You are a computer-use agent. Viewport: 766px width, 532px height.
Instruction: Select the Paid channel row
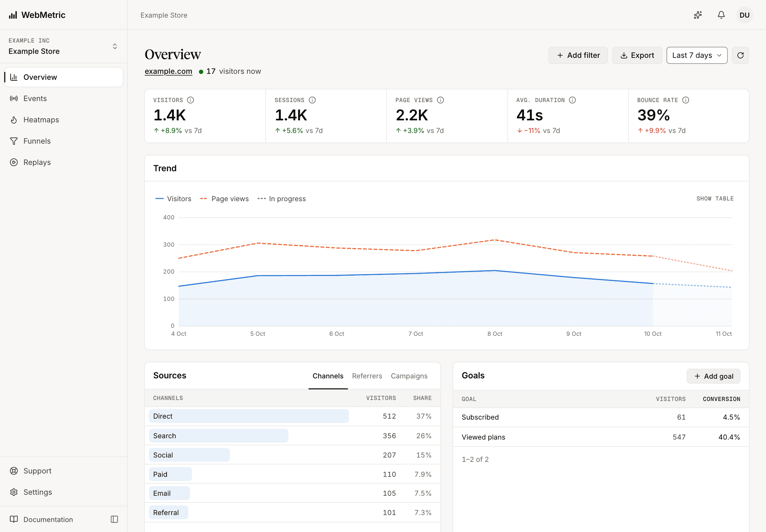(292, 474)
